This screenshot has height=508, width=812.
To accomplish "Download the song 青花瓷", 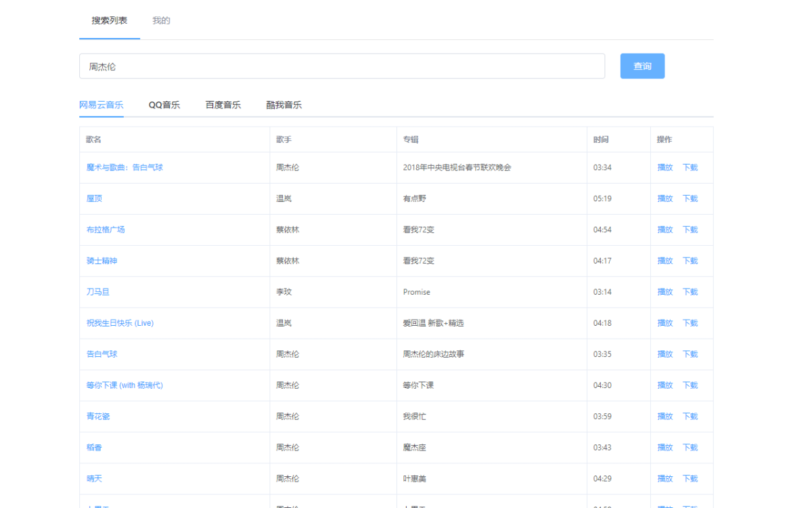I will click(690, 417).
